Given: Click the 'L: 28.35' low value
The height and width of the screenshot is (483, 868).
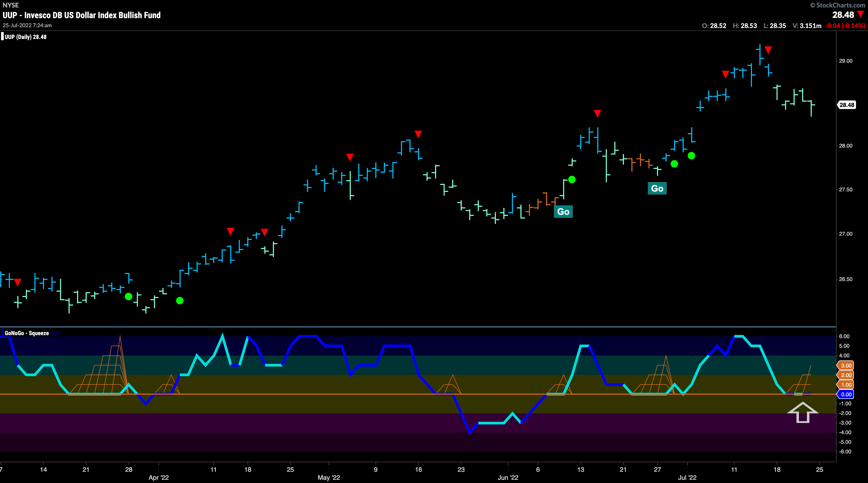Looking at the screenshot, I should (774, 26).
